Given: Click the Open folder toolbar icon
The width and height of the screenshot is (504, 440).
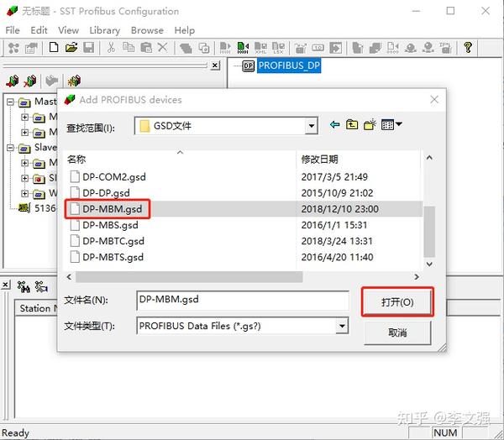Looking at the screenshot, I should tap(71, 48).
